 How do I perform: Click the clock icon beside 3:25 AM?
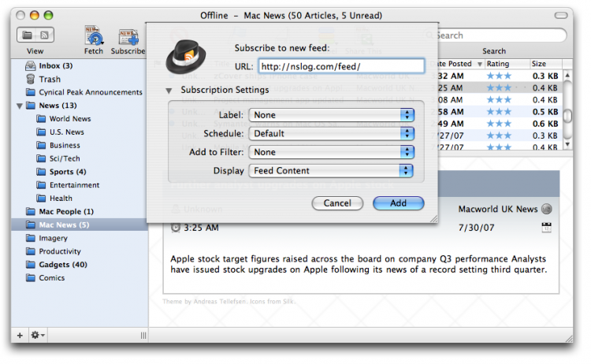point(176,228)
